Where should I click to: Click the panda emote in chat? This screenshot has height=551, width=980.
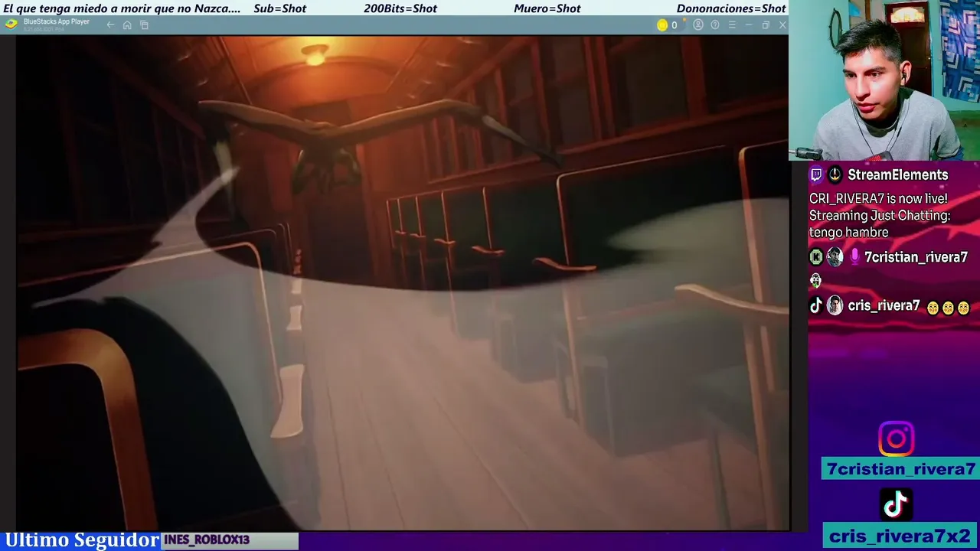click(815, 281)
